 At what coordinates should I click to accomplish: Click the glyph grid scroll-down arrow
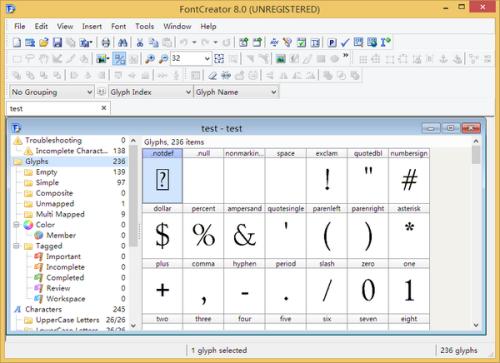point(476,325)
